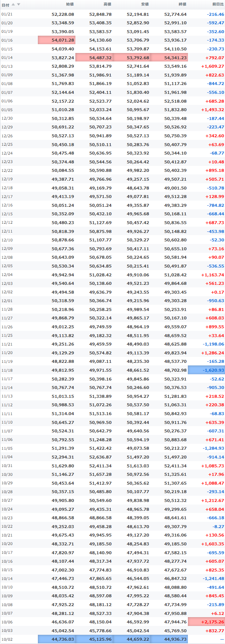The width and height of the screenshot is (225, 644).
Task: Select the high value 51,127.69
Action: (x=100, y=223)
